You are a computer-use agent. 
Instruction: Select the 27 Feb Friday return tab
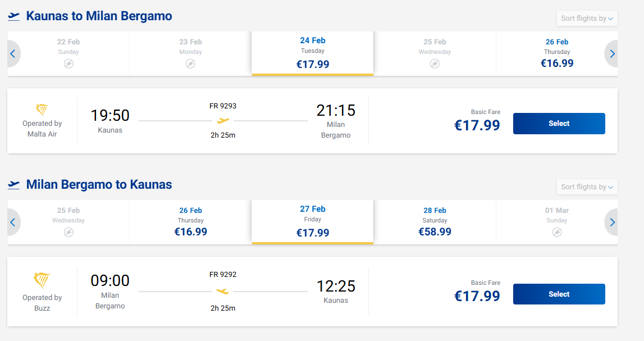coord(313,221)
